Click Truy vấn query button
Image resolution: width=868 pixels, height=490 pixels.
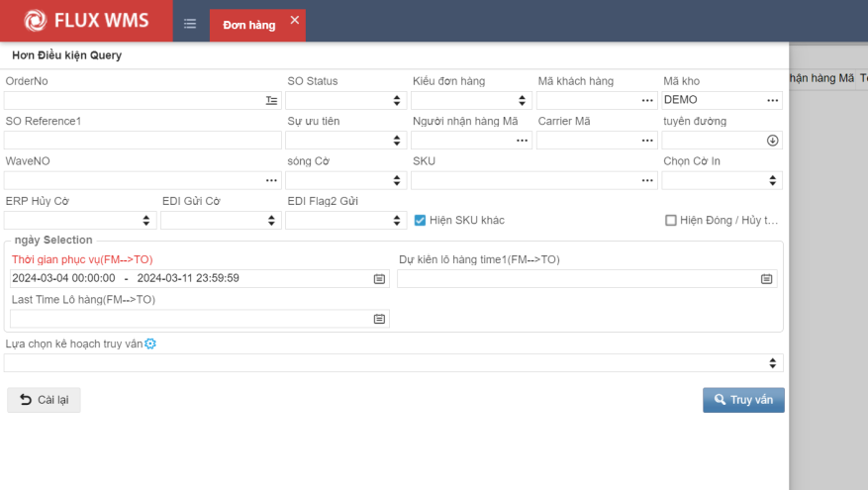pyautogui.click(x=743, y=400)
